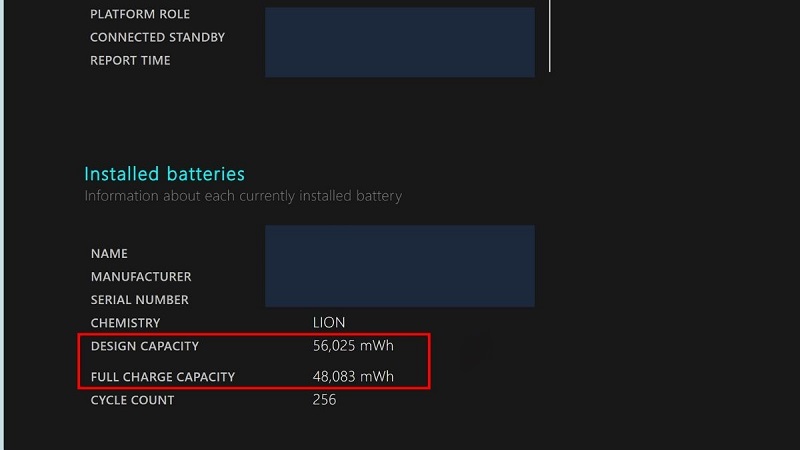Click the Installed batteries heading
This screenshot has height=450, width=800.
pos(164,174)
